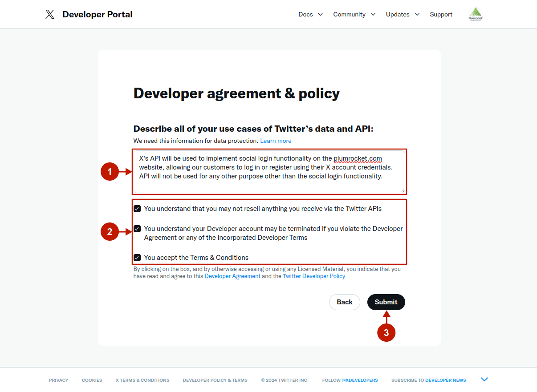The width and height of the screenshot is (537, 392).
Task: Go to the Support page
Action: click(441, 14)
